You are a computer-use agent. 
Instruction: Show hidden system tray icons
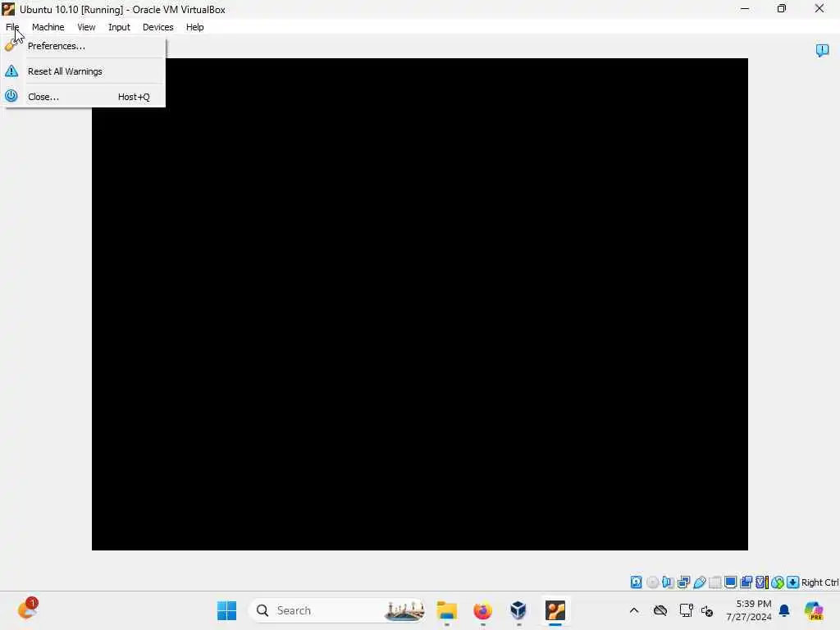tap(634, 610)
